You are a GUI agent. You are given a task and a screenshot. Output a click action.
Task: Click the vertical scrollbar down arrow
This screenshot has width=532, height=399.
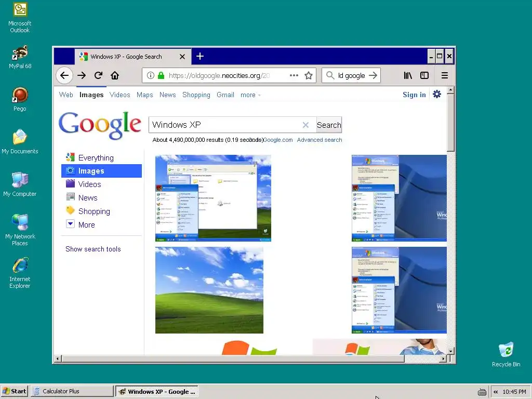point(450,351)
